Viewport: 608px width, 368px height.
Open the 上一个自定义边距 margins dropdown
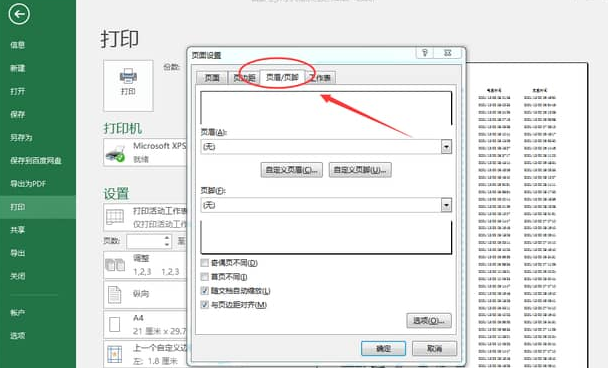(x=145, y=354)
